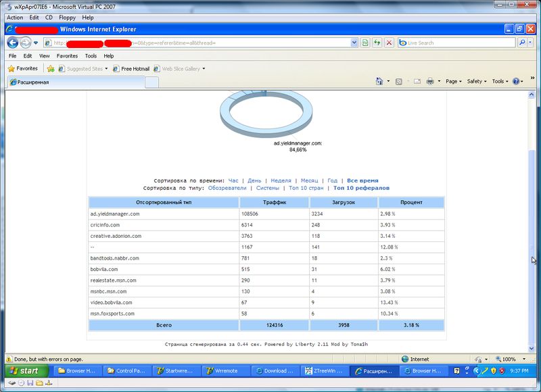Click the Windows XP start button
The image size is (541, 392).
pyautogui.click(x=27, y=371)
